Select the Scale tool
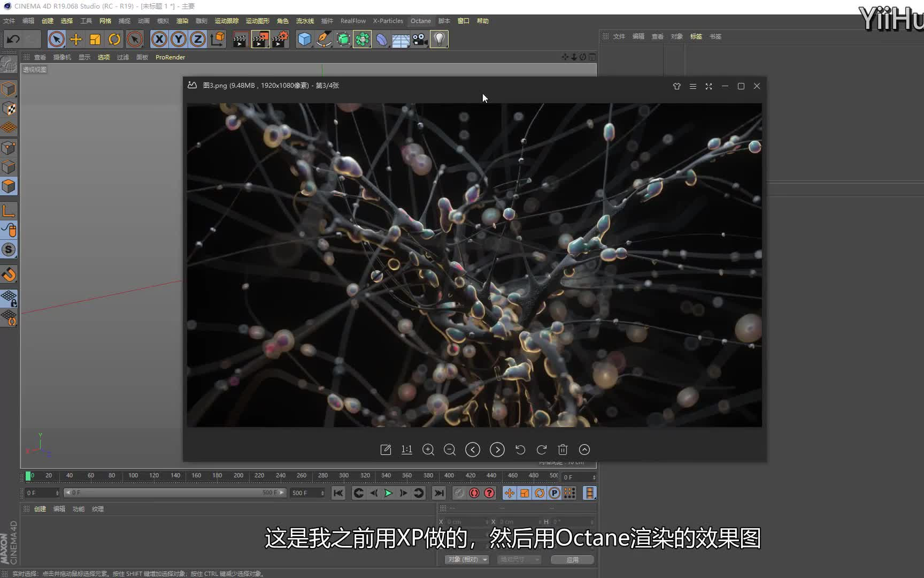This screenshot has height=578, width=924. point(95,39)
